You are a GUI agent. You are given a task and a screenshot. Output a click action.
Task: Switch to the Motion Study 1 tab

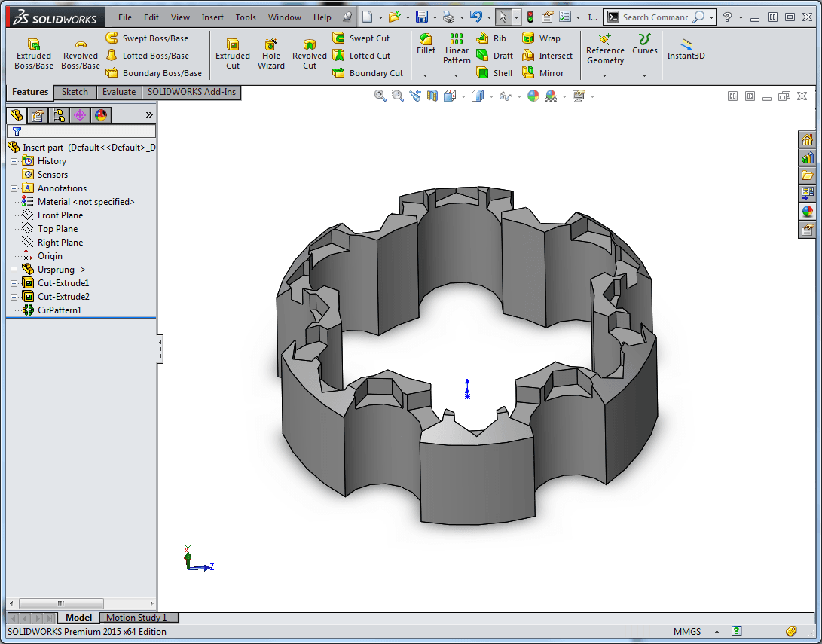coord(136,618)
